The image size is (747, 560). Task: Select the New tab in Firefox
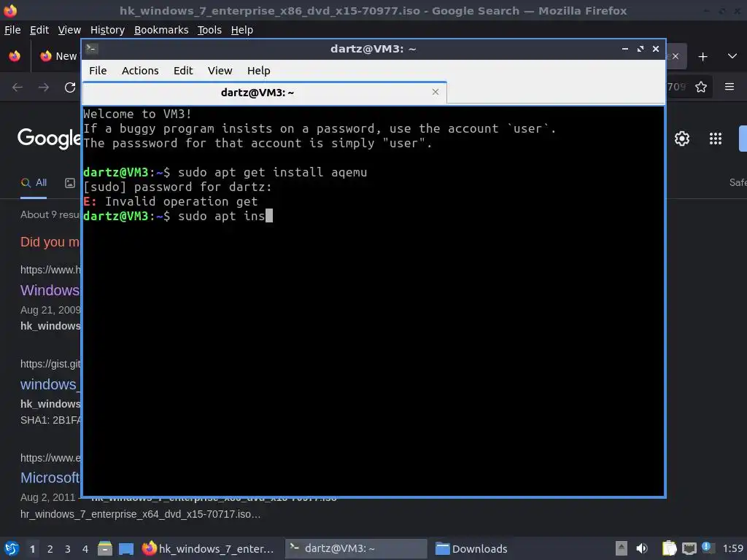tap(58, 56)
